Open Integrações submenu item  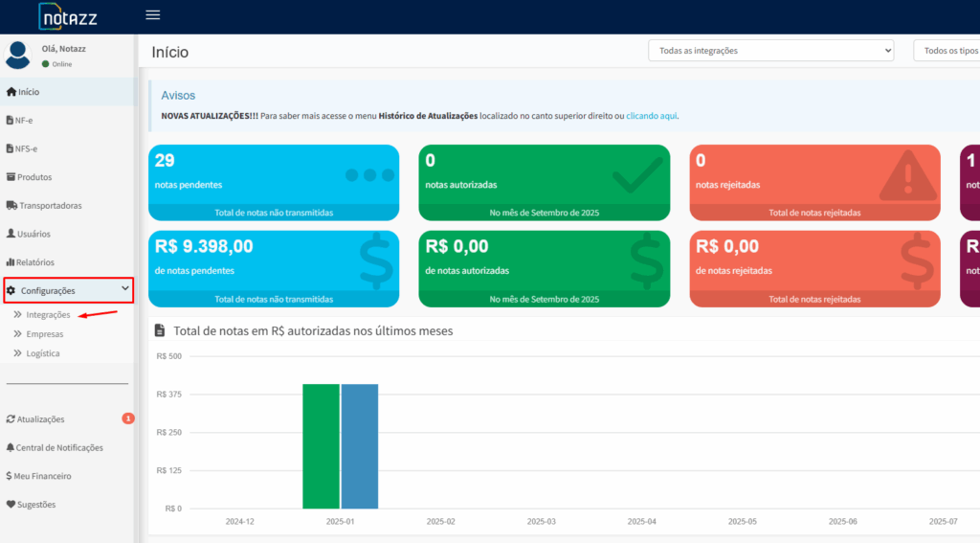(x=48, y=315)
